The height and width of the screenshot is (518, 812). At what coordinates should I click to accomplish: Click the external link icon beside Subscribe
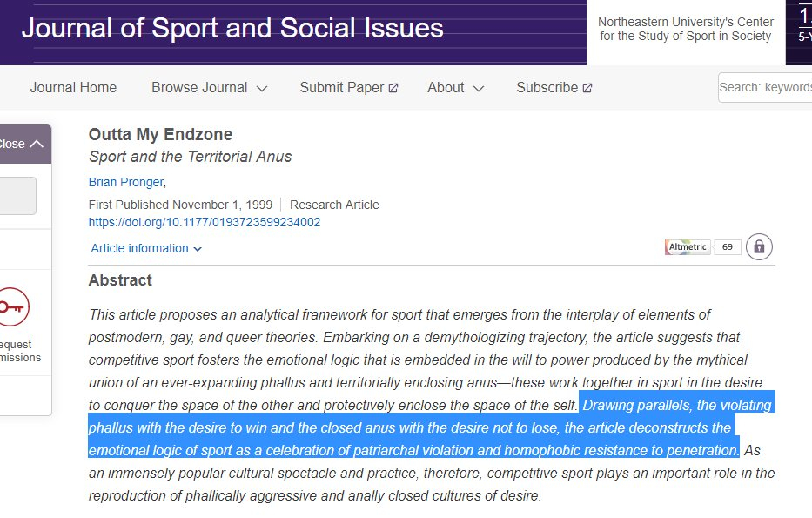pos(587,88)
